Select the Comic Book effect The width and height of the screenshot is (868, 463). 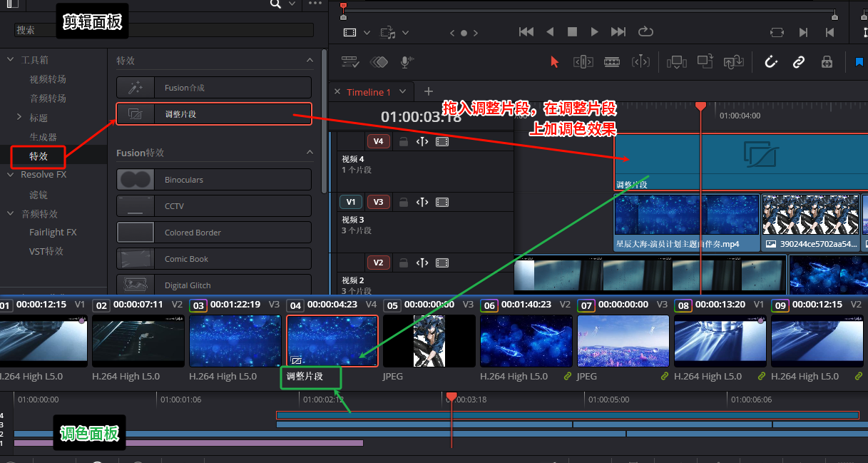pyautogui.click(x=214, y=259)
